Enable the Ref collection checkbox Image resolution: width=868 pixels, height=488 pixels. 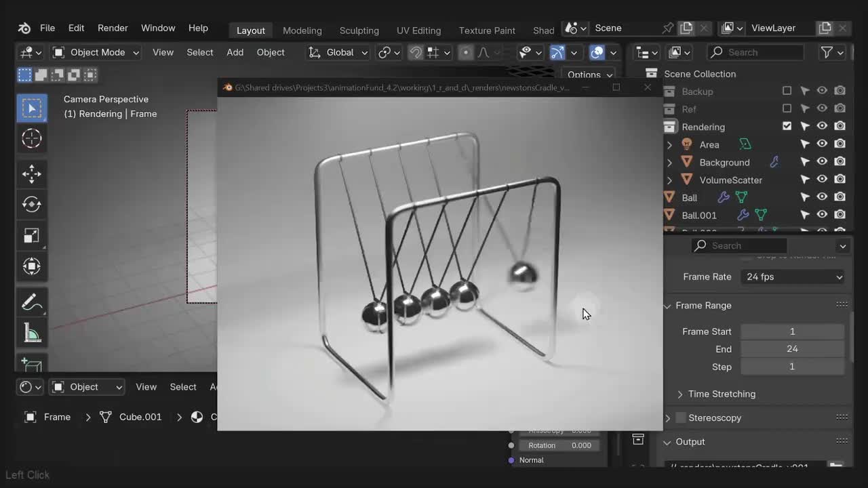pos(787,108)
